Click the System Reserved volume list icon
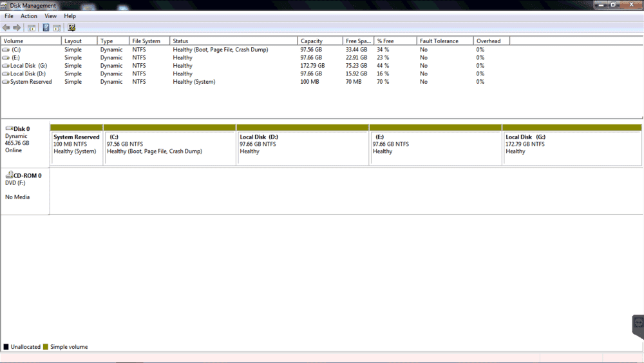 pos(6,82)
